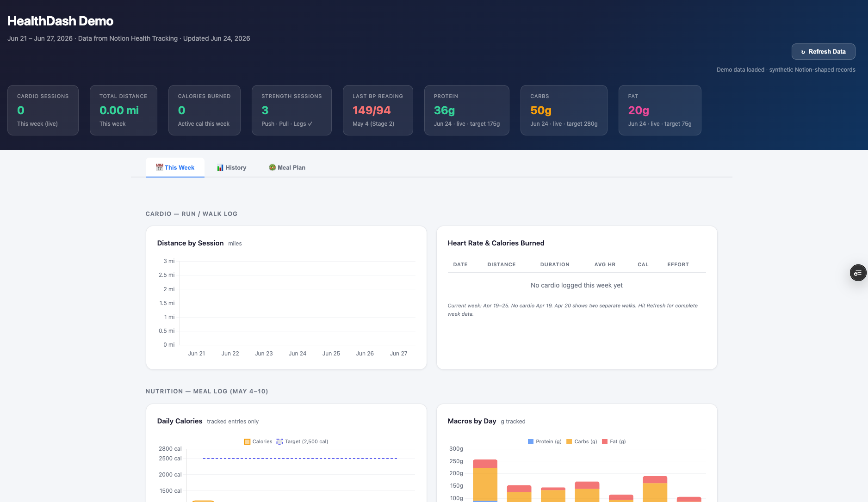The height and width of the screenshot is (502, 868).
Task: Select the Total Distance stat card
Action: pos(124,110)
